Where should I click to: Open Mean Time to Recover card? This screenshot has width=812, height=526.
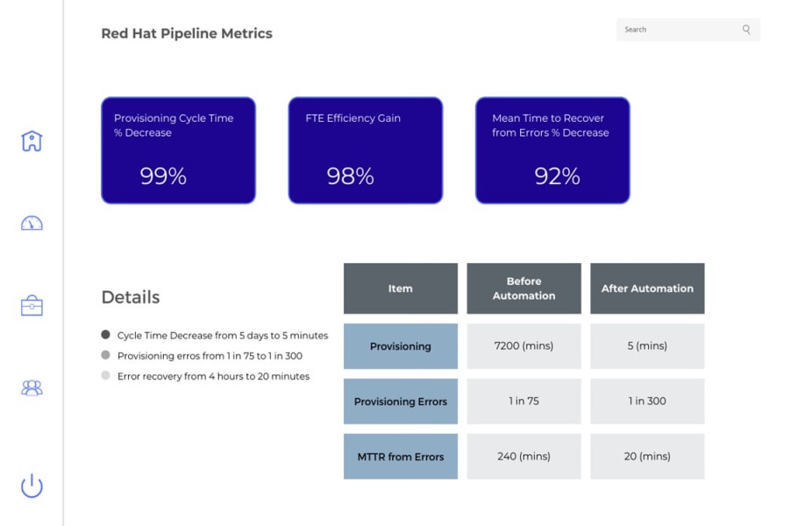click(552, 150)
